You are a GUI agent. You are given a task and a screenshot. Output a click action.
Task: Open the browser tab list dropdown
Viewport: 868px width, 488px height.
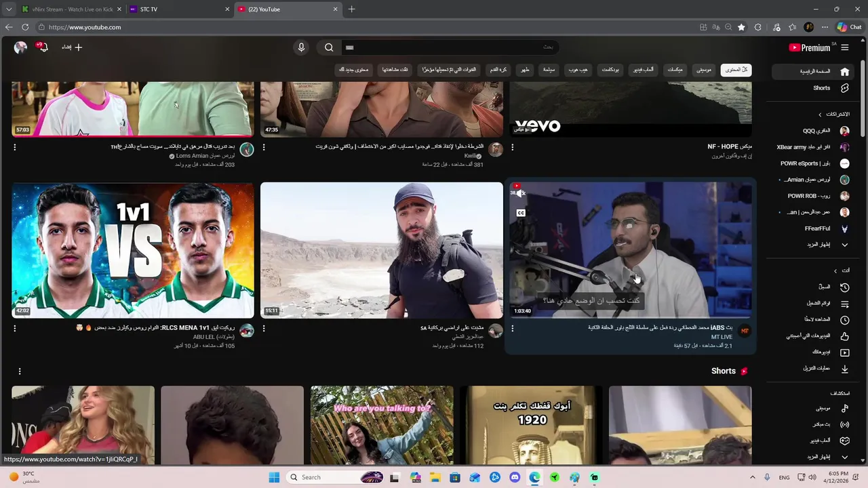(9, 9)
